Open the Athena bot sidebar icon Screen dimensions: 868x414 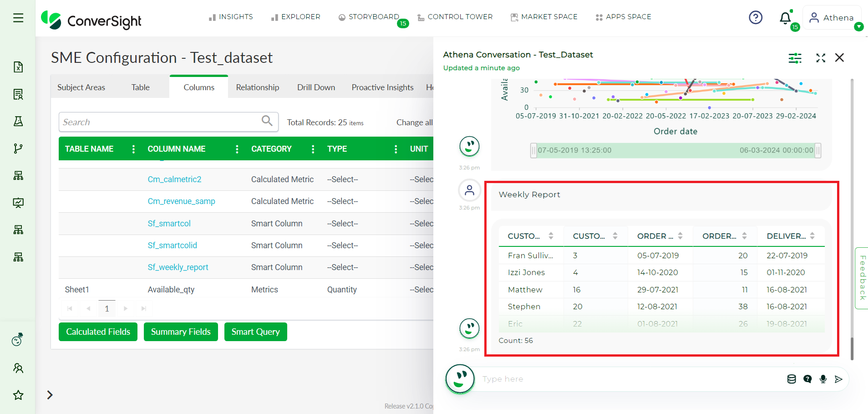click(18, 339)
